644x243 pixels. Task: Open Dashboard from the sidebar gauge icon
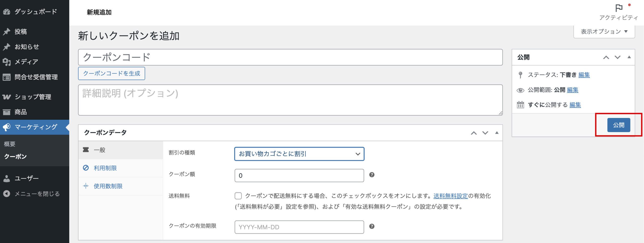click(x=7, y=12)
